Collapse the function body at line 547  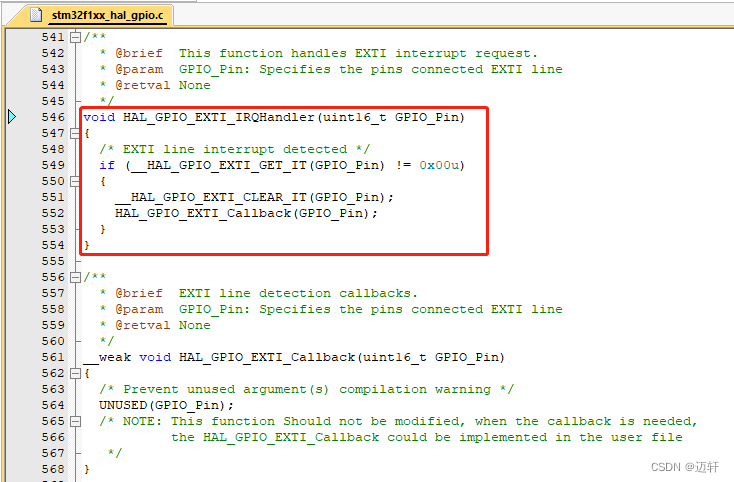75,133
